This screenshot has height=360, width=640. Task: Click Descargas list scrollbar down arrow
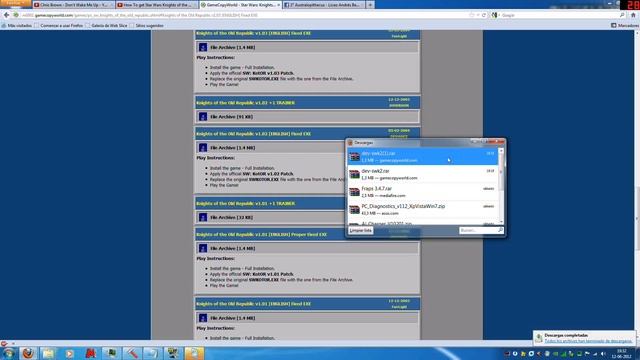click(501, 222)
